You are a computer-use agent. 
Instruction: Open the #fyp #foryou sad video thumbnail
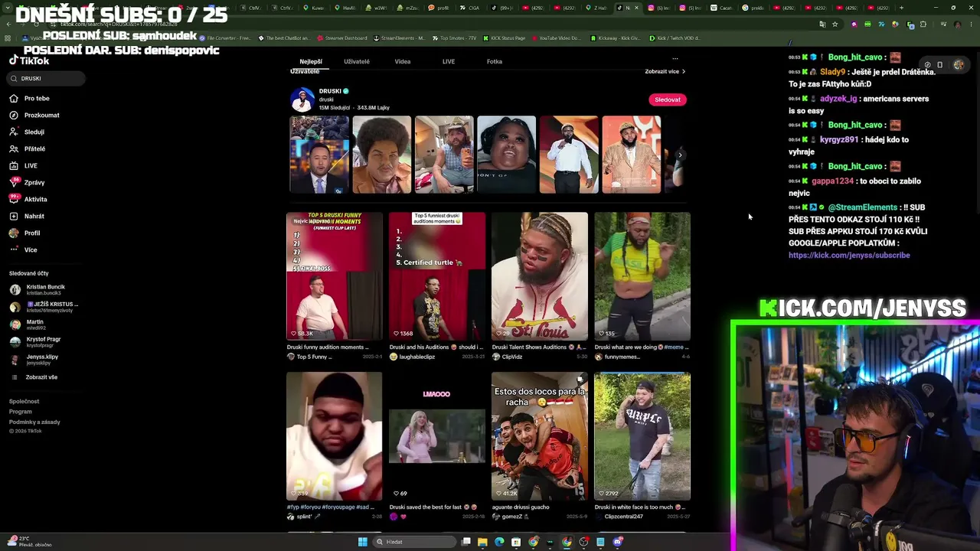coord(335,436)
